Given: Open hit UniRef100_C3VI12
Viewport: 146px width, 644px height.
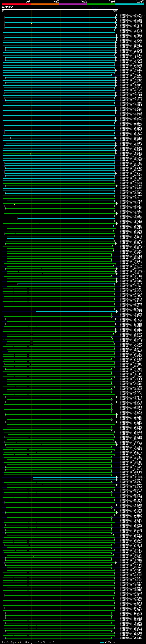Looking at the screenshot, I should point(131,27).
